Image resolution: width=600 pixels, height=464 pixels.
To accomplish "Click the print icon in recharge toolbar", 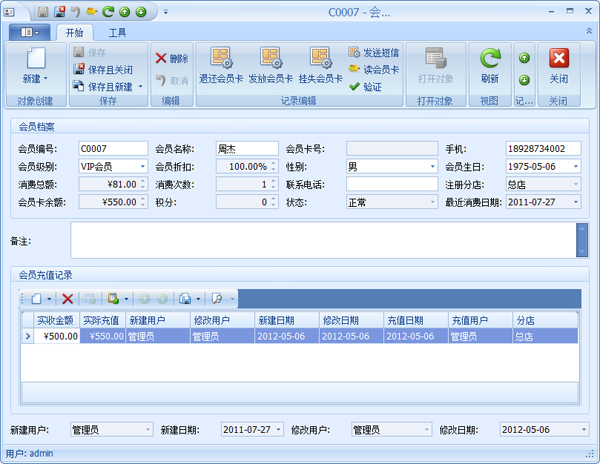I will (185, 299).
